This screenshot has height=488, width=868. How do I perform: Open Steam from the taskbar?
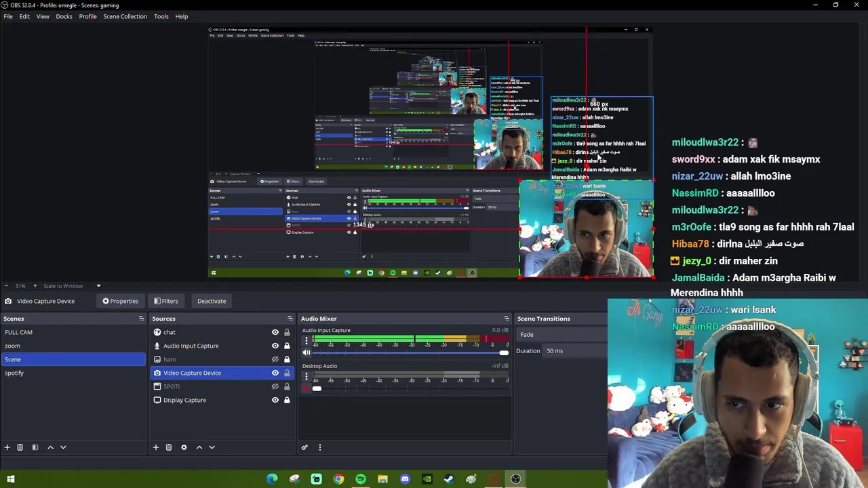449,479
